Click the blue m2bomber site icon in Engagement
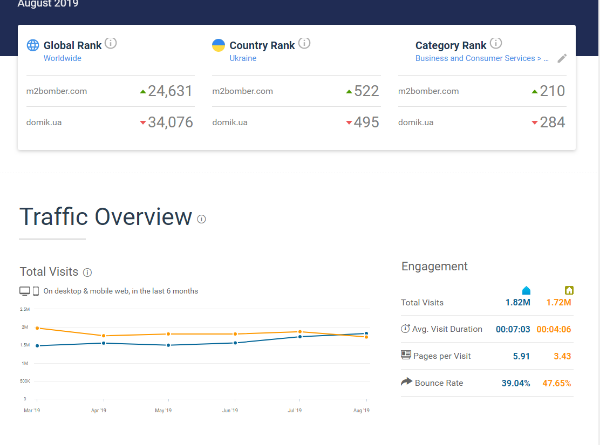 point(526,290)
